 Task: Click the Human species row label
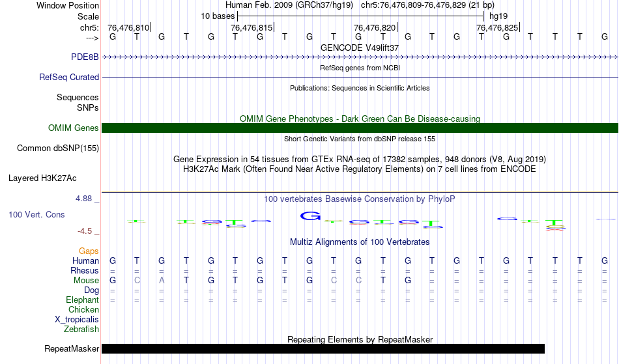tap(85, 260)
